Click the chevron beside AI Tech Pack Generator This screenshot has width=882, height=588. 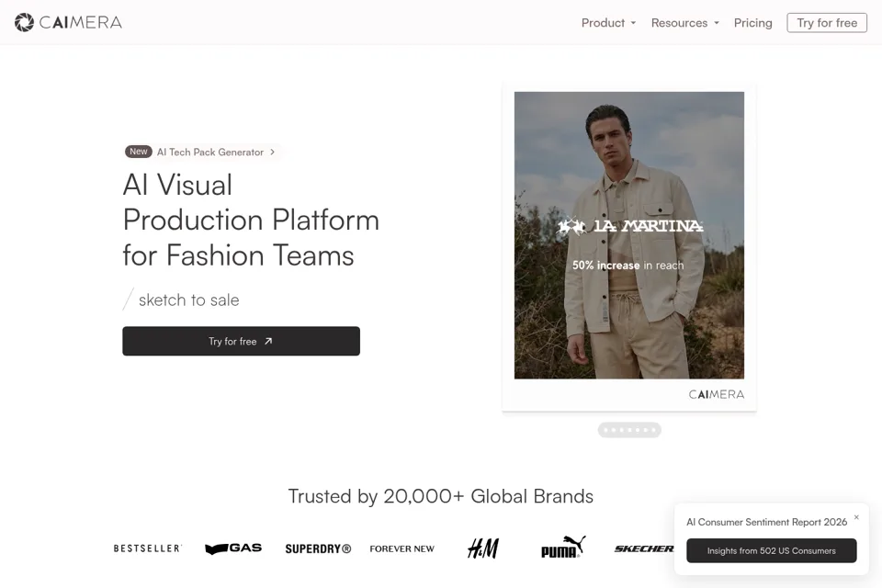272,152
